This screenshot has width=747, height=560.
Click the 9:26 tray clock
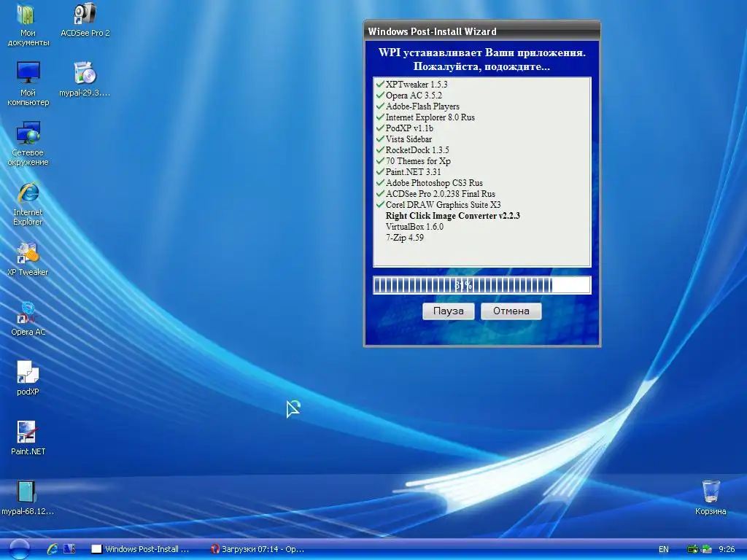click(x=727, y=549)
